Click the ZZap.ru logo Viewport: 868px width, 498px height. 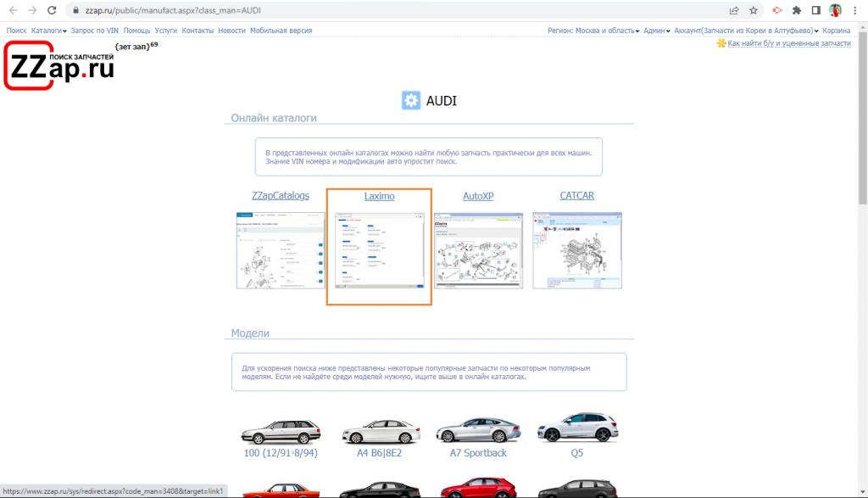(59, 65)
